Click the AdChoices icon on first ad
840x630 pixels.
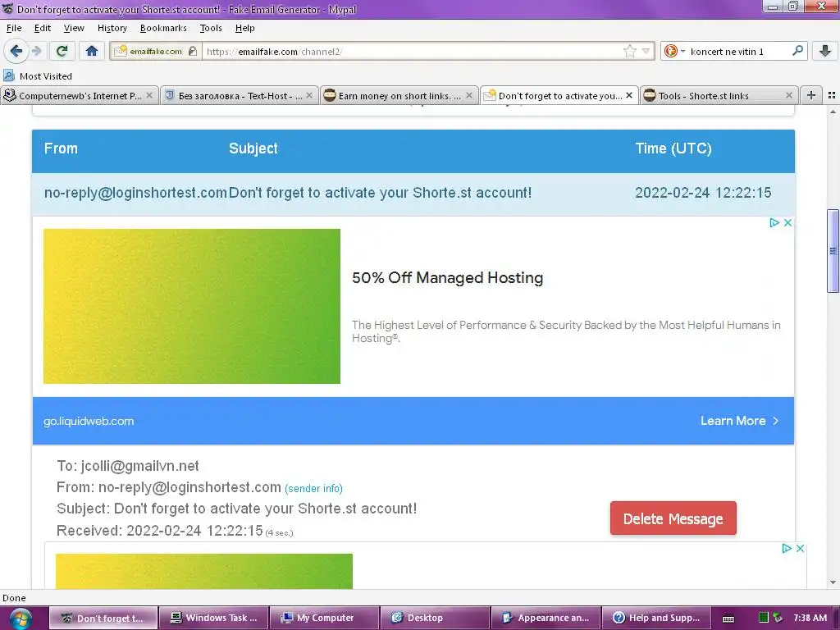774,222
